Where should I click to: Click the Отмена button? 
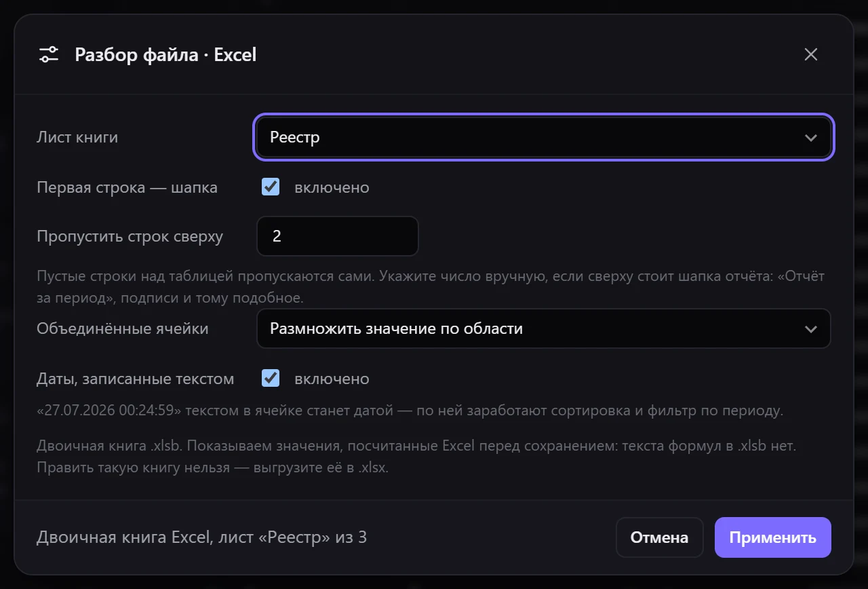pyautogui.click(x=659, y=537)
